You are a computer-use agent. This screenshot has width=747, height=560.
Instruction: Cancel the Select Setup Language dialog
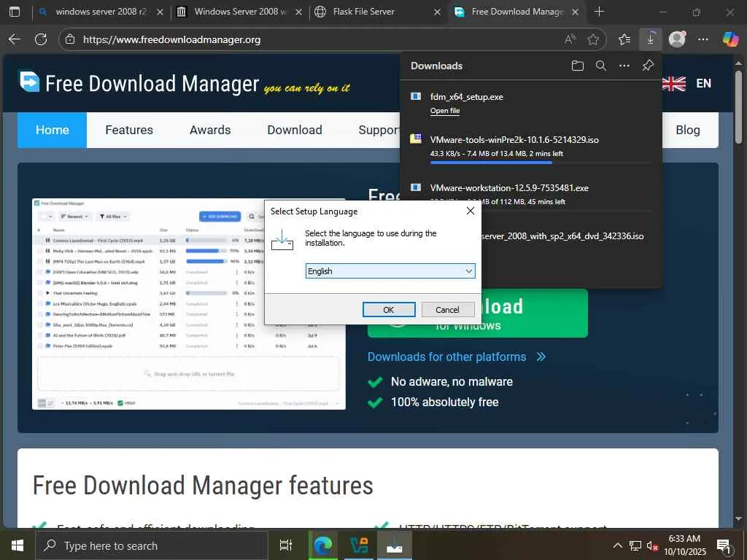point(447,309)
